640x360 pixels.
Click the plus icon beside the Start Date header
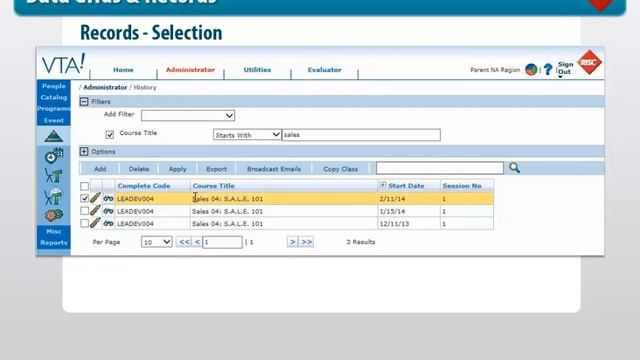382,185
